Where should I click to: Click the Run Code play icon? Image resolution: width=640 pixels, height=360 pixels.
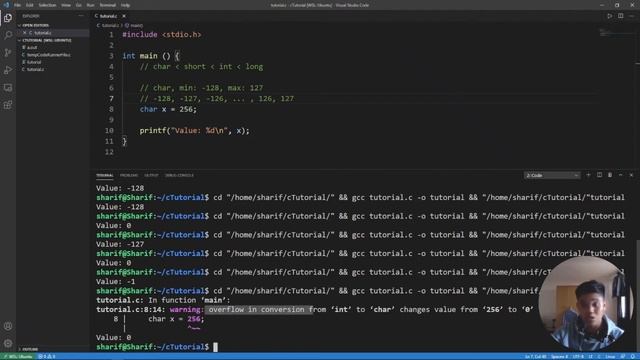point(609,16)
